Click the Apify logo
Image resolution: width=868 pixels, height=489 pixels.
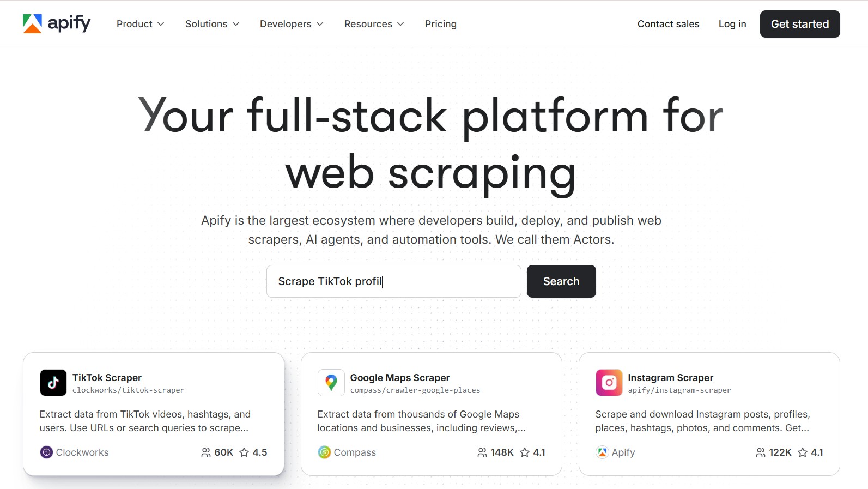pos(56,23)
